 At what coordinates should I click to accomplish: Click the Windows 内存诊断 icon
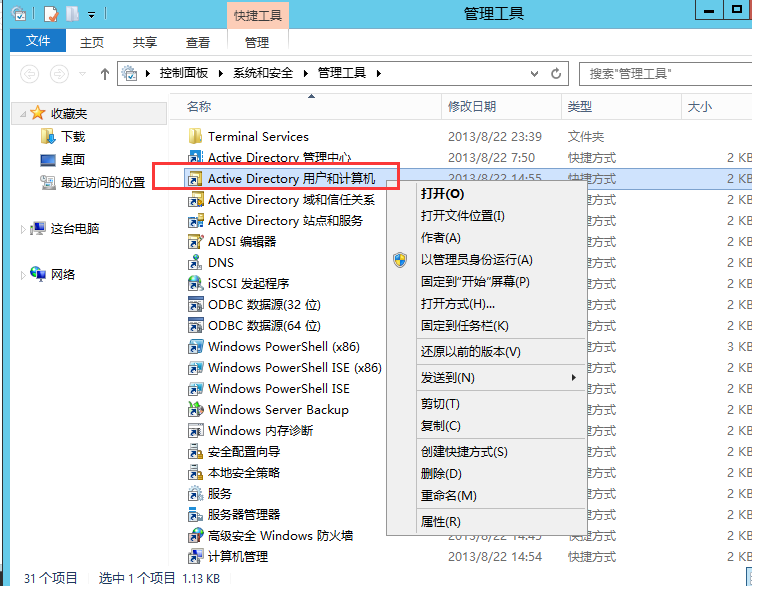coord(195,430)
